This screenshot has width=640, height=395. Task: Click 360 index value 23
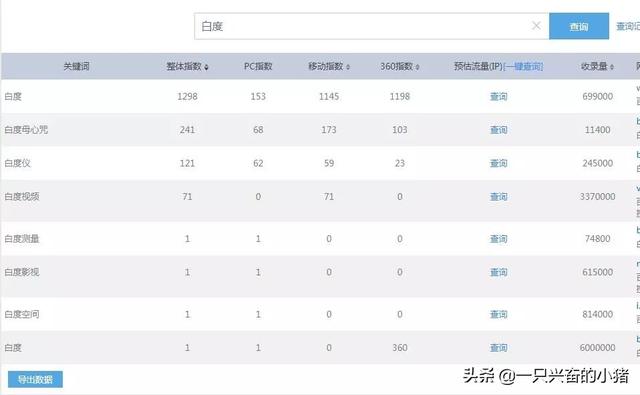(400, 163)
